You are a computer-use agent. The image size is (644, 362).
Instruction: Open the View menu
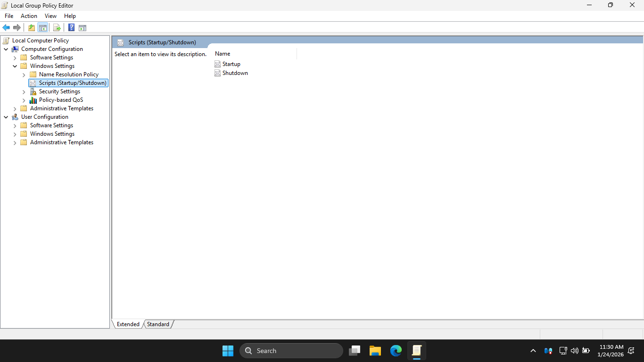tap(50, 16)
